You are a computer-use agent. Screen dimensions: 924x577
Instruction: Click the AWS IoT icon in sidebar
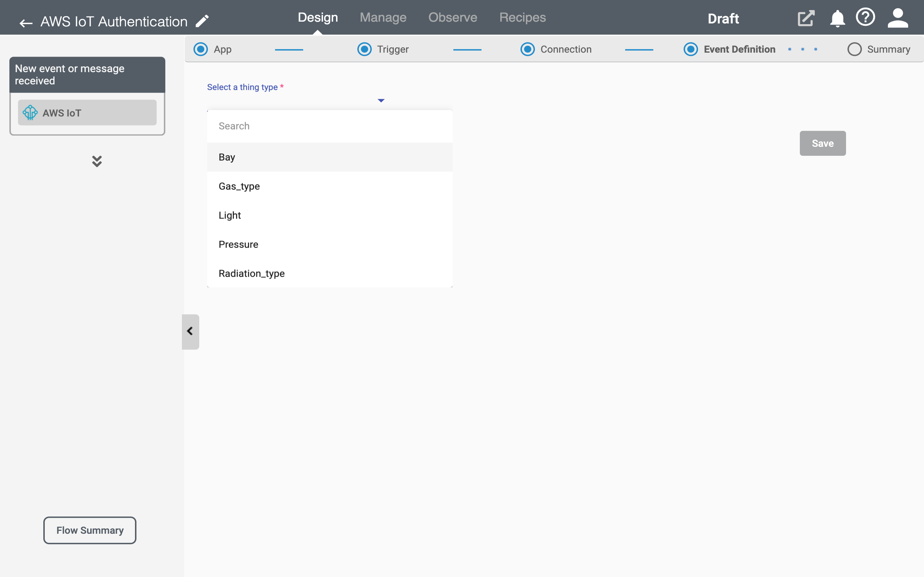click(30, 113)
